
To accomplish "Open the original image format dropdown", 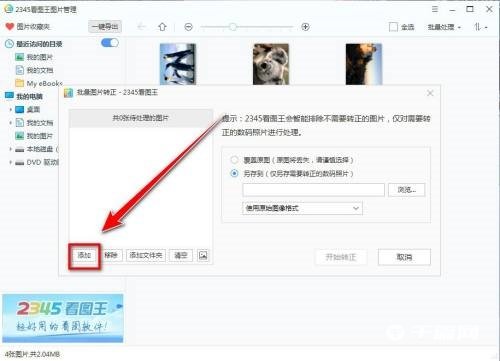I will pos(302,208).
